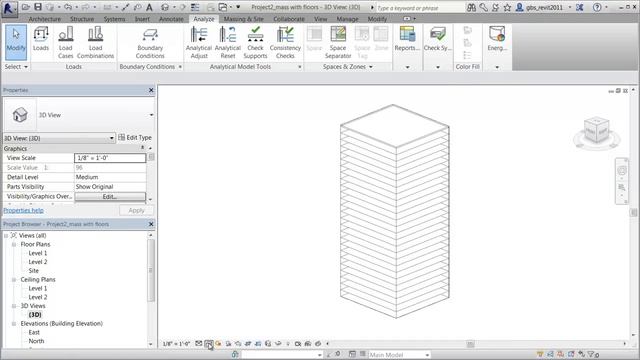Activate the Analytical Adjust tool

click(x=199, y=42)
